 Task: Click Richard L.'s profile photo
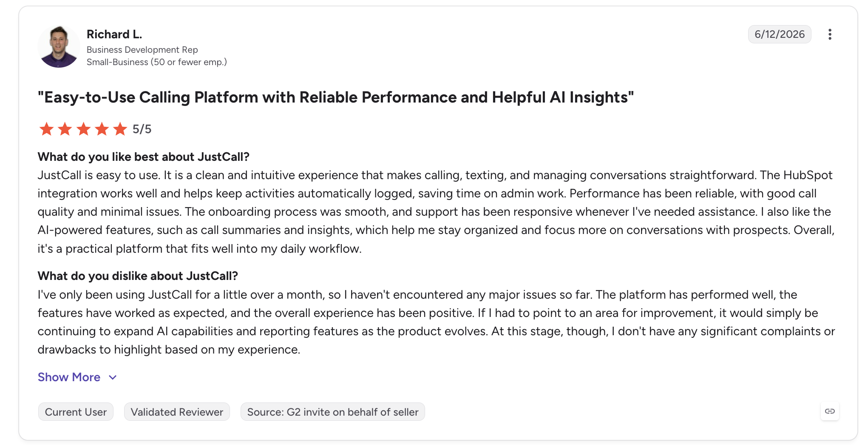[x=59, y=46]
